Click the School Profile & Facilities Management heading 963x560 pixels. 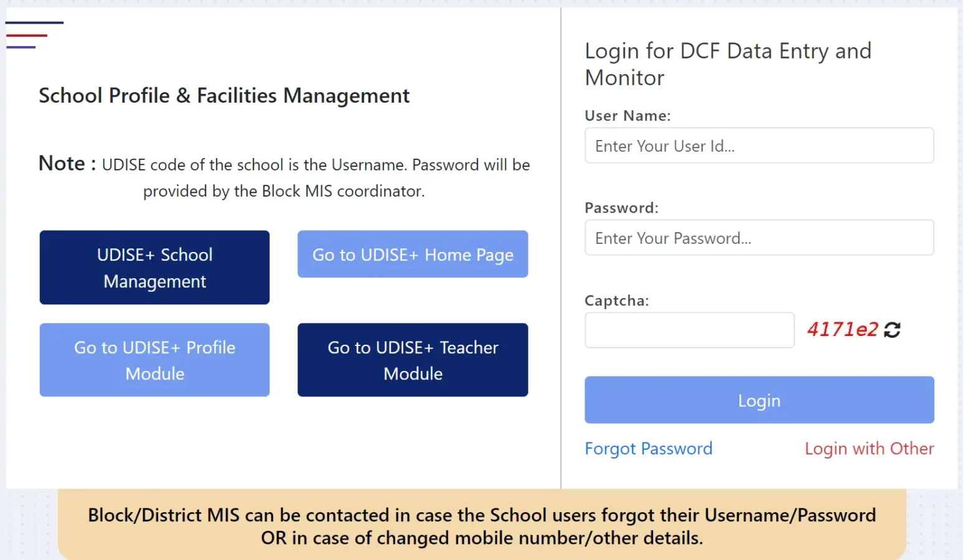point(224,96)
